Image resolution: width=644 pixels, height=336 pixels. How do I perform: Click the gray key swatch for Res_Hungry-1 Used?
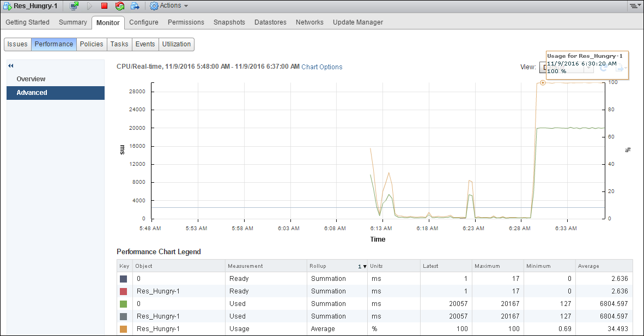click(x=123, y=317)
